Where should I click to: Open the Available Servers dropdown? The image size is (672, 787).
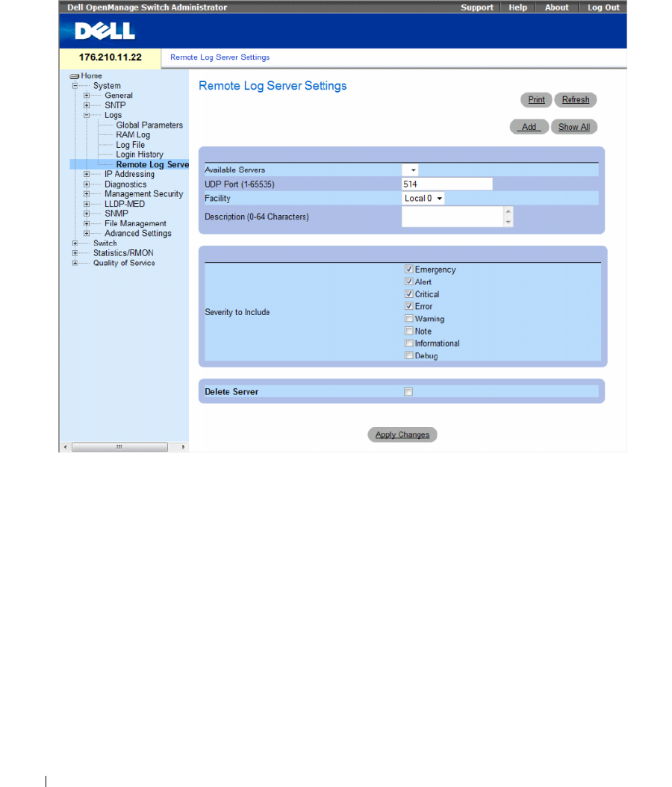tap(410, 170)
